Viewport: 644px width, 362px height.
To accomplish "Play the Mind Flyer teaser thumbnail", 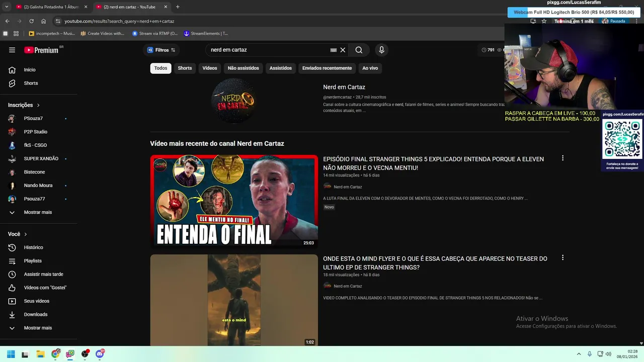I will pyautogui.click(x=234, y=300).
